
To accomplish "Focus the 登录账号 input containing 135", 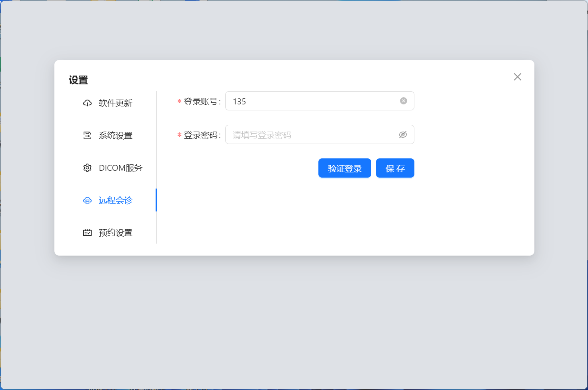I will [x=312, y=101].
